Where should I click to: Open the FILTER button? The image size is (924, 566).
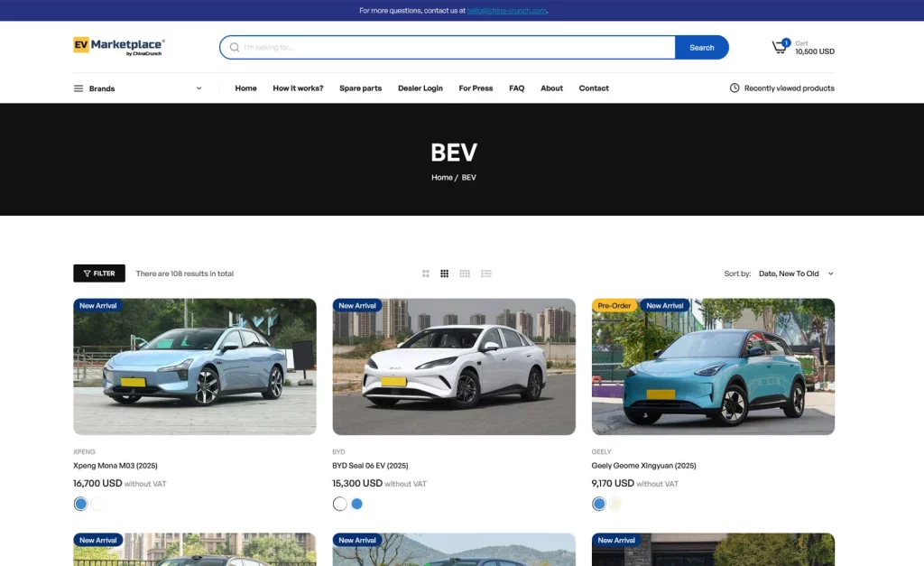[x=99, y=274]
